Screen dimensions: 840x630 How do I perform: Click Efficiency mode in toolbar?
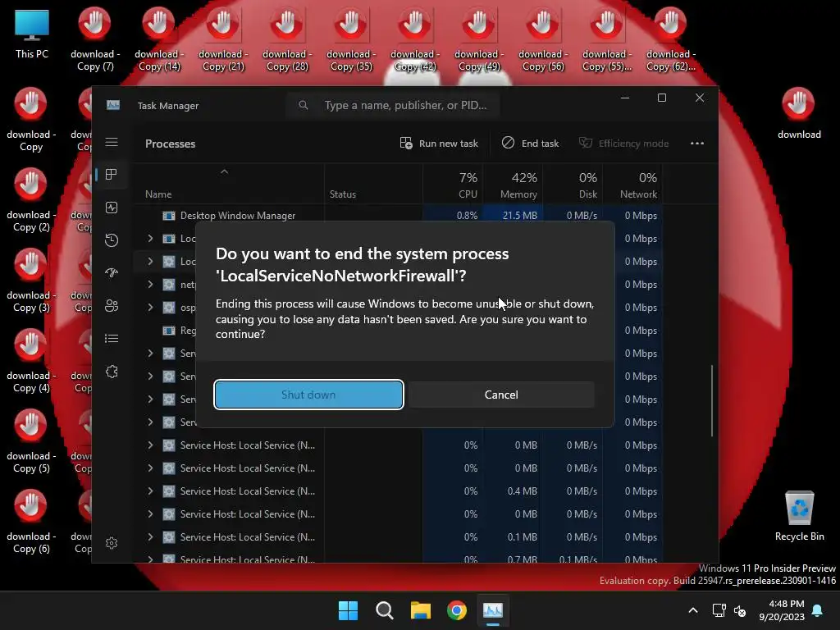click(x=623, y=144)
